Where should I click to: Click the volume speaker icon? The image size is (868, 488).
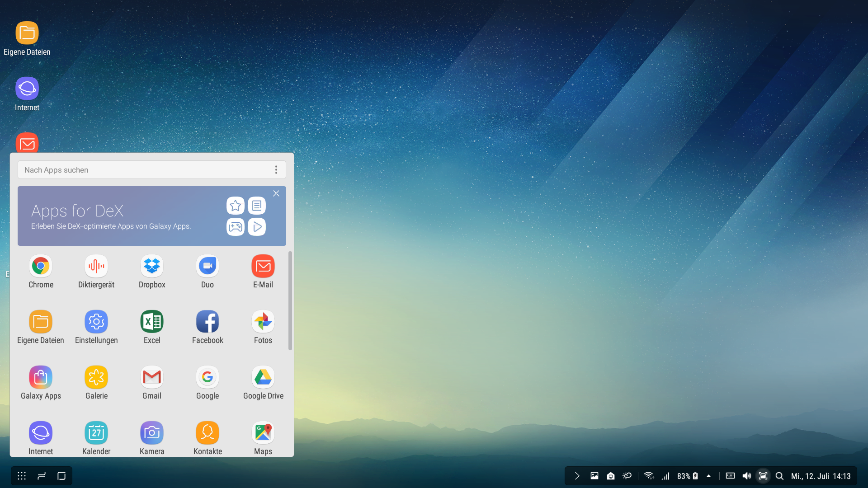(746, 476)
